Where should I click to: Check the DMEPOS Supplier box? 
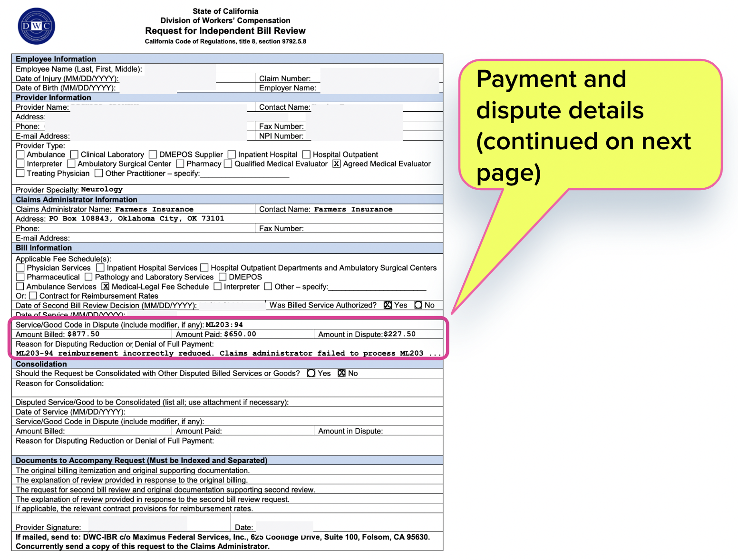153,154
